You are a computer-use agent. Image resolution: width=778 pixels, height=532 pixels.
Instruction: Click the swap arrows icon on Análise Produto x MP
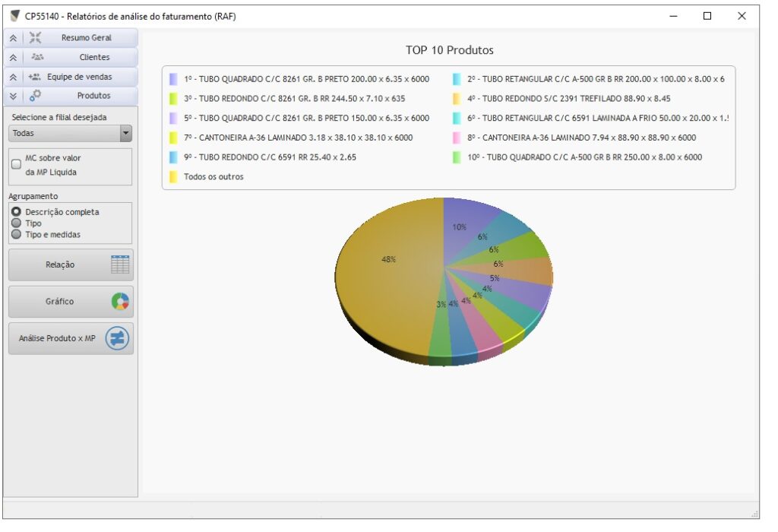(x=117, y=338)
